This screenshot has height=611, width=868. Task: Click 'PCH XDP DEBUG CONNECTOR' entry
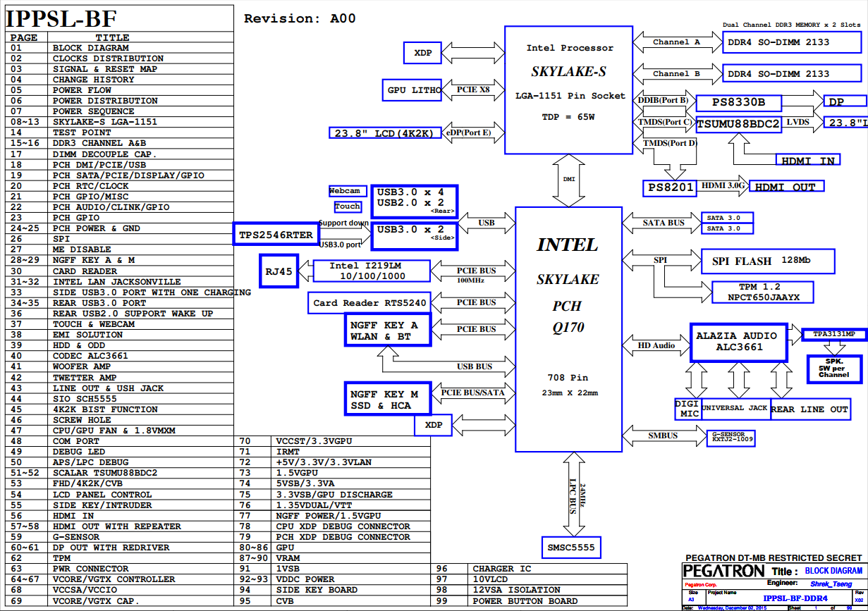tap(332, 537)
